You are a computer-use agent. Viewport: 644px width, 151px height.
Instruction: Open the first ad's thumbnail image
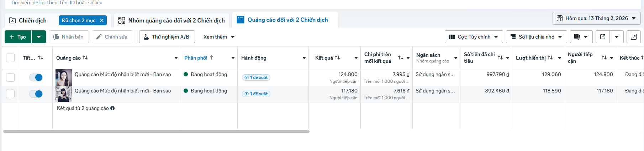[64, 77]
